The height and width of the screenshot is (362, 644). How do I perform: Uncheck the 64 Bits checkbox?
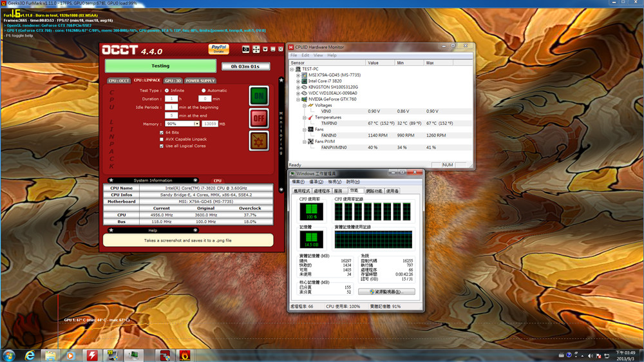162,131
